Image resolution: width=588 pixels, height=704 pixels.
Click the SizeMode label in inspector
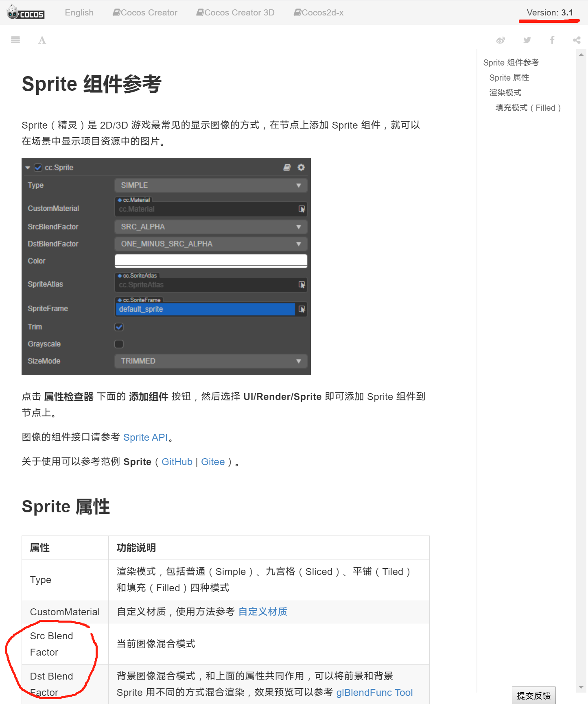[44, 361]
